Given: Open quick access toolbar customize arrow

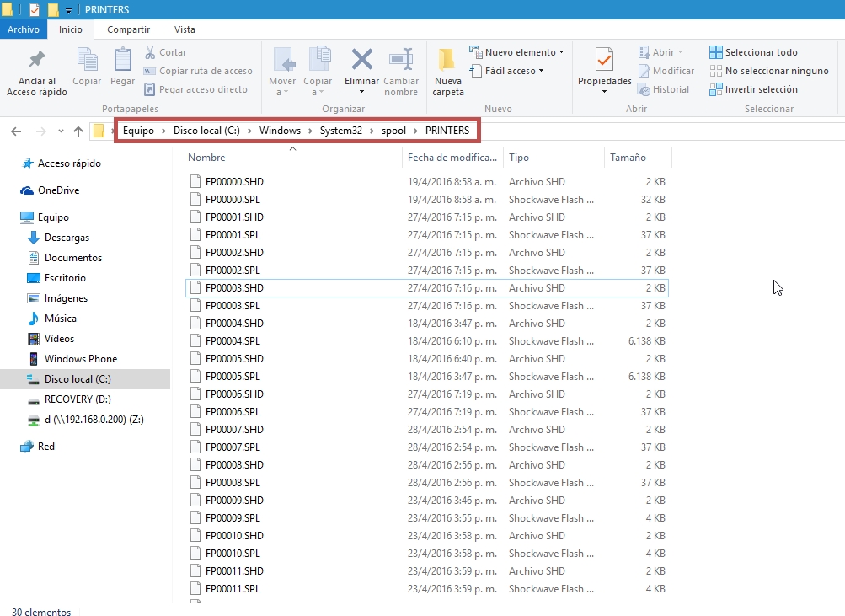Looking at the screenshot, I should click(68, 10).
